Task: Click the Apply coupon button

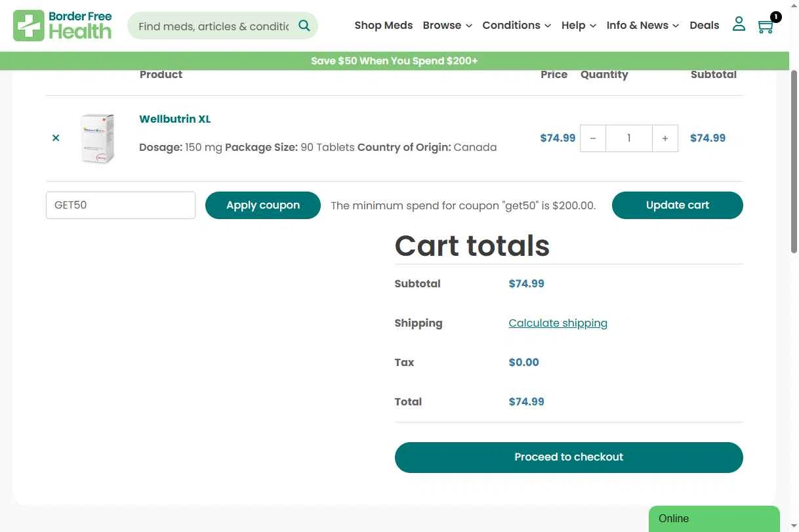Action: coord(263,205)
